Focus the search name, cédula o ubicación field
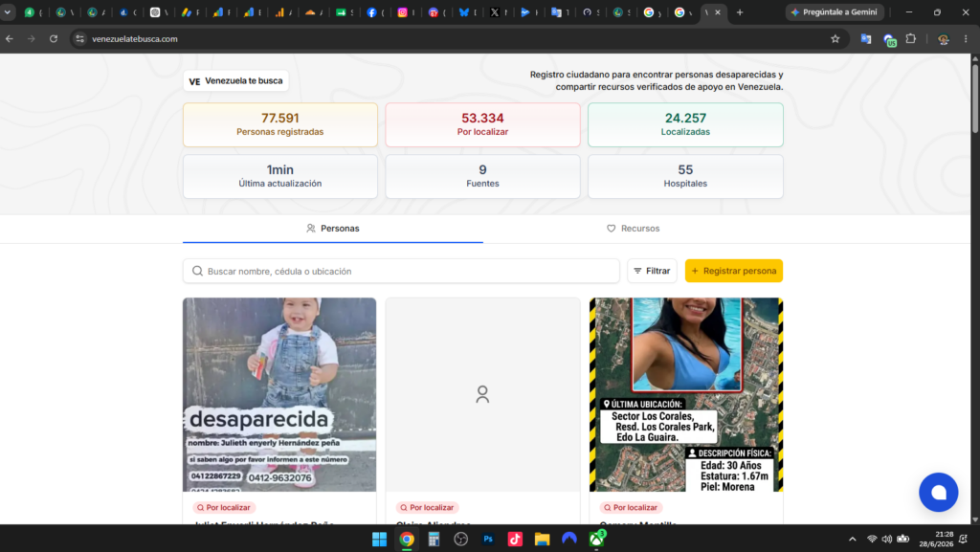980x552 pixels. 401,271
